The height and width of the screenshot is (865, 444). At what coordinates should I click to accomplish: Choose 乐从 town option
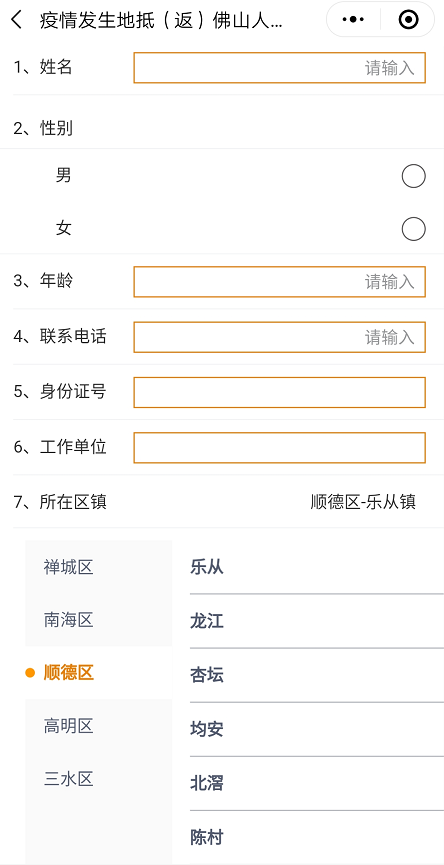point(317,567)
